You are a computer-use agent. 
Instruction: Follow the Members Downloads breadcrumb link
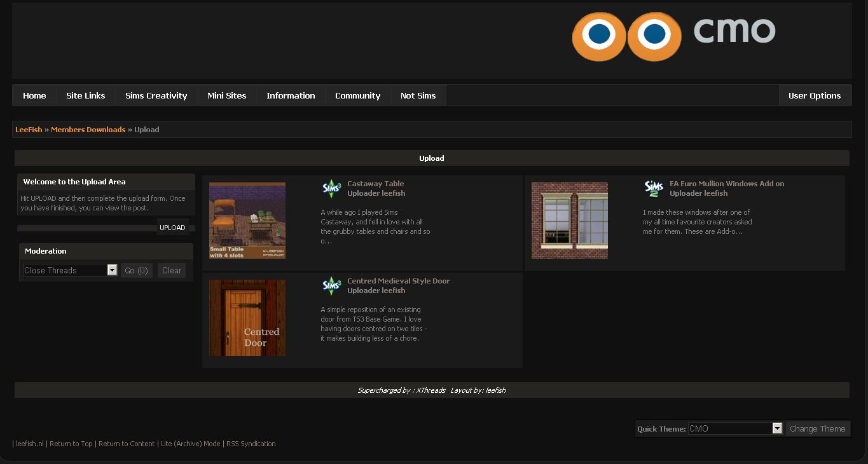coord(88,130)
